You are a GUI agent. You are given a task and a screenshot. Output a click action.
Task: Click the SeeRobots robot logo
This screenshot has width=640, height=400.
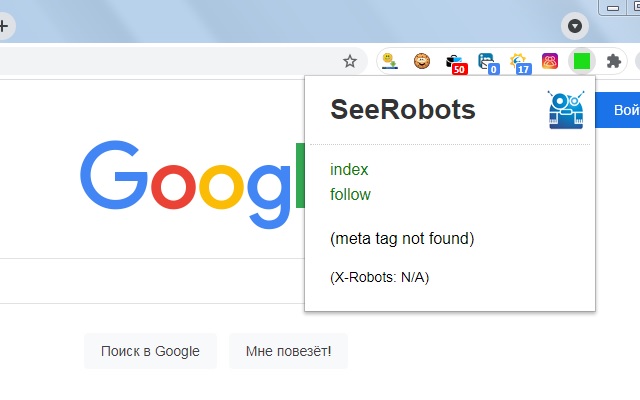pyautogui.click(x=566, y=109)
